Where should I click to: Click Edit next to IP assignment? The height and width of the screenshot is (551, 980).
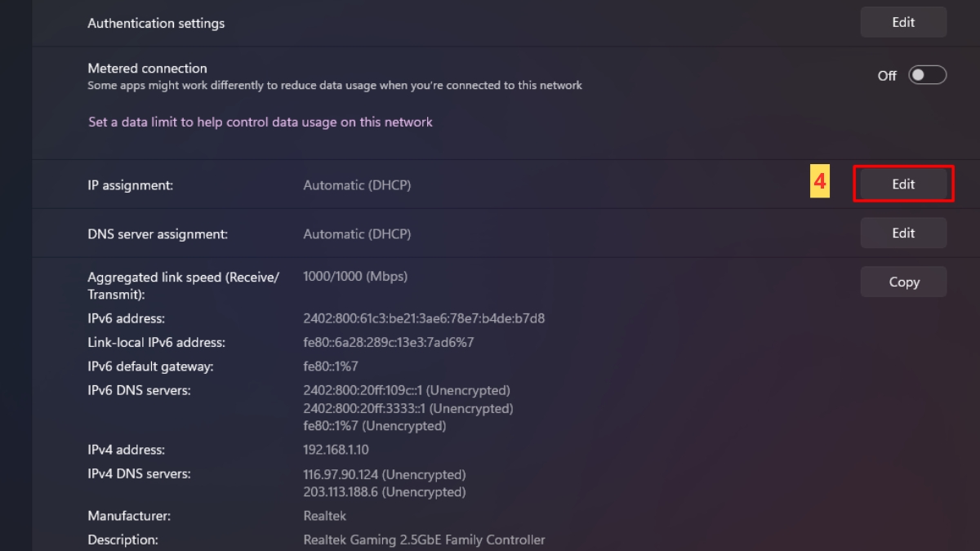coord(903,184)
